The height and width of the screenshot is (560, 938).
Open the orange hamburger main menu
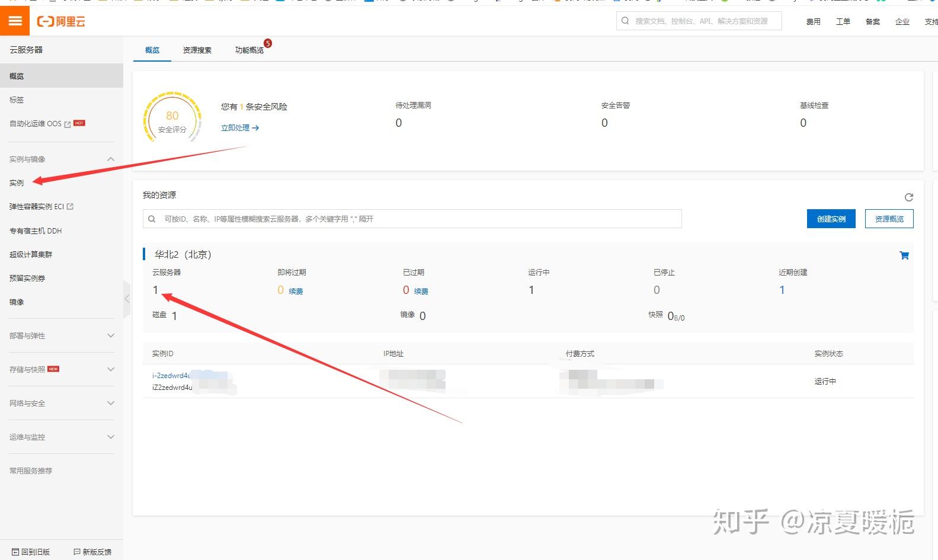click(x=15, y=21)
